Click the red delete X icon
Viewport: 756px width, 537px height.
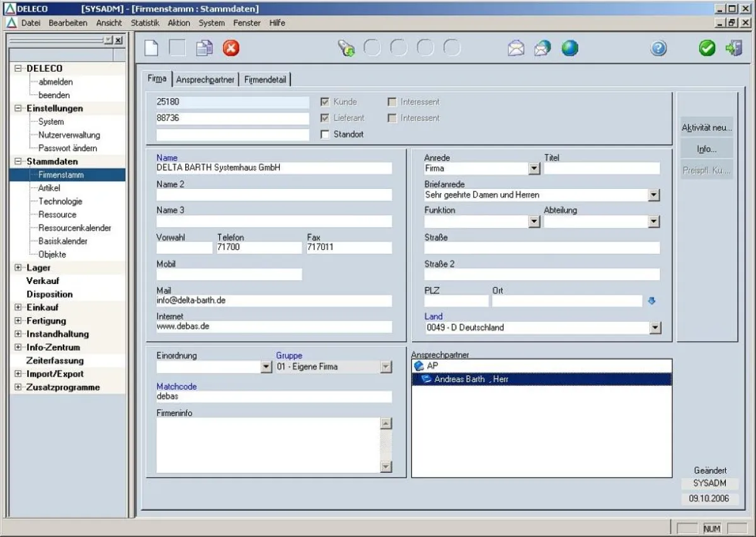click(231, 48)
